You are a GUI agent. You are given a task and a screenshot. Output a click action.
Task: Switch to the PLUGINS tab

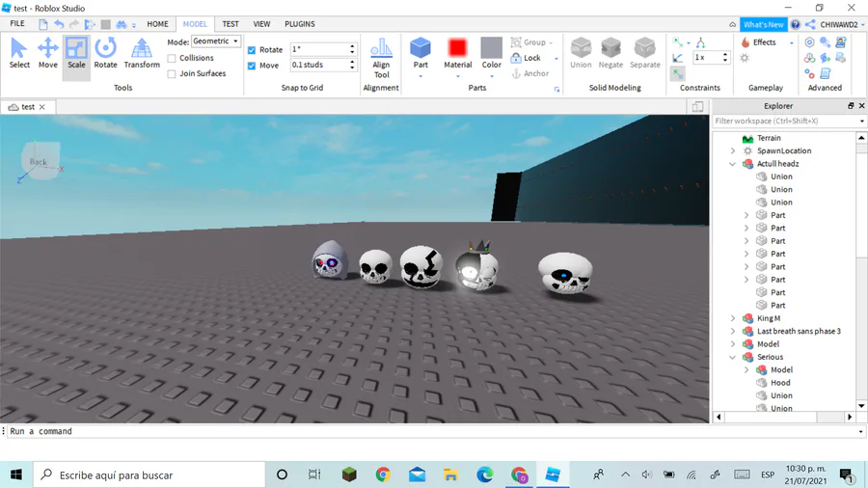click(x=300, y=24)
